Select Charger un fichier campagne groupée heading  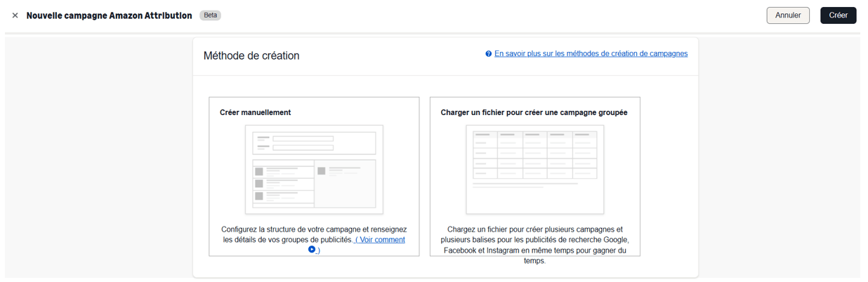click(534, 112)
